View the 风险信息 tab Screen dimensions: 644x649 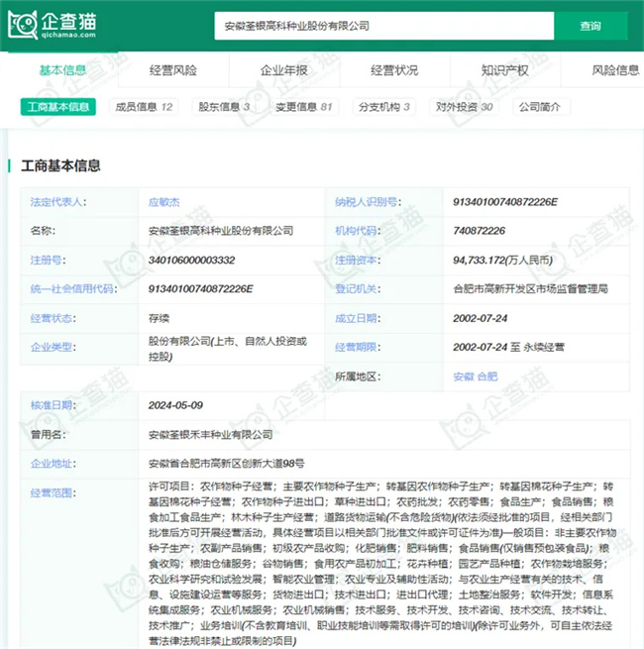[x=615, y=70]
